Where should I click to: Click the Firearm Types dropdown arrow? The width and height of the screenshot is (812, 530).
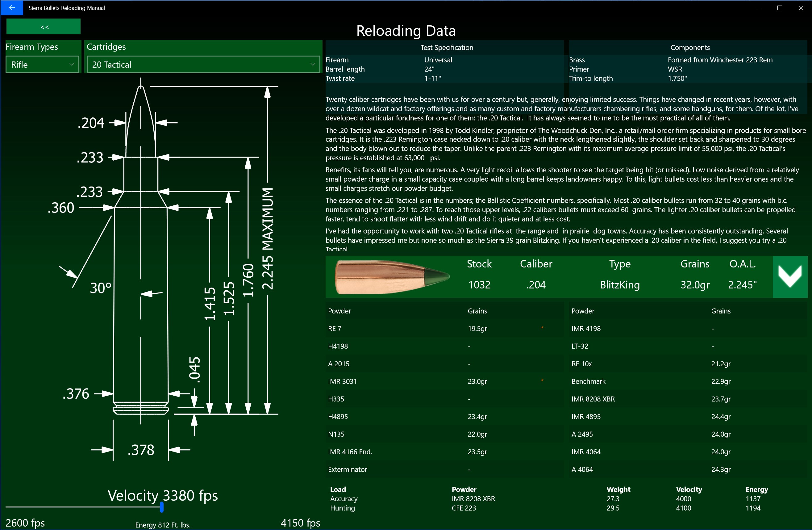click(72, 65)
